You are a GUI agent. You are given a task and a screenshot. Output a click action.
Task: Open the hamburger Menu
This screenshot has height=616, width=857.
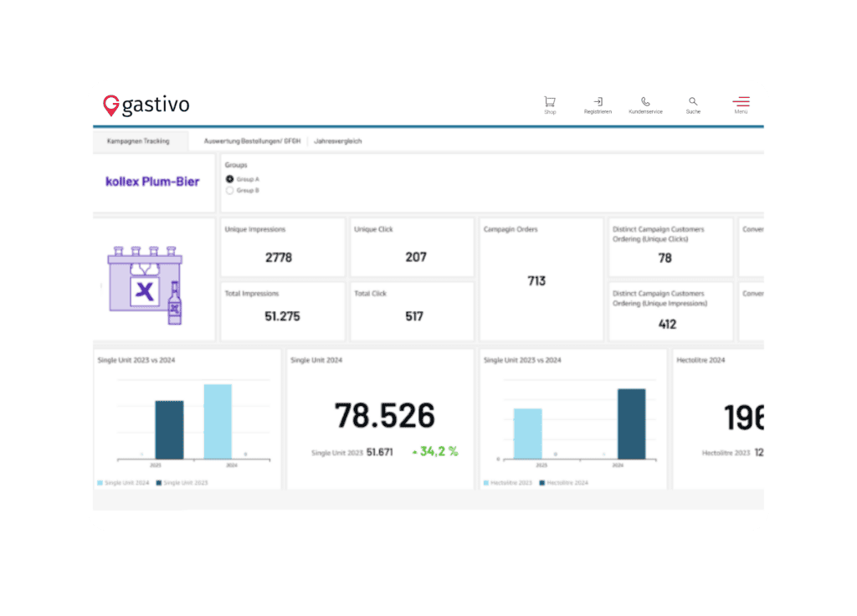(742, 101)
